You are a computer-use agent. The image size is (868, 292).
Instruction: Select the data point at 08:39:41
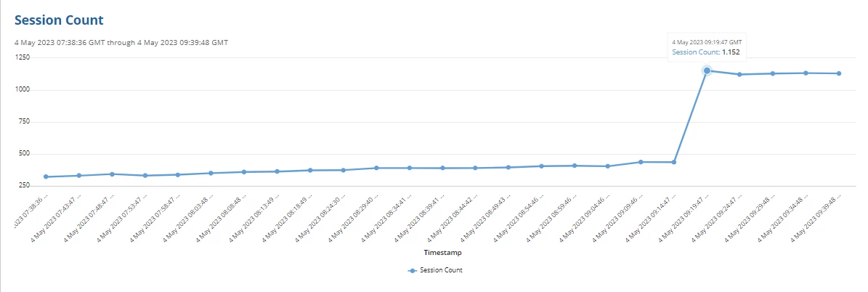point(442,168)
